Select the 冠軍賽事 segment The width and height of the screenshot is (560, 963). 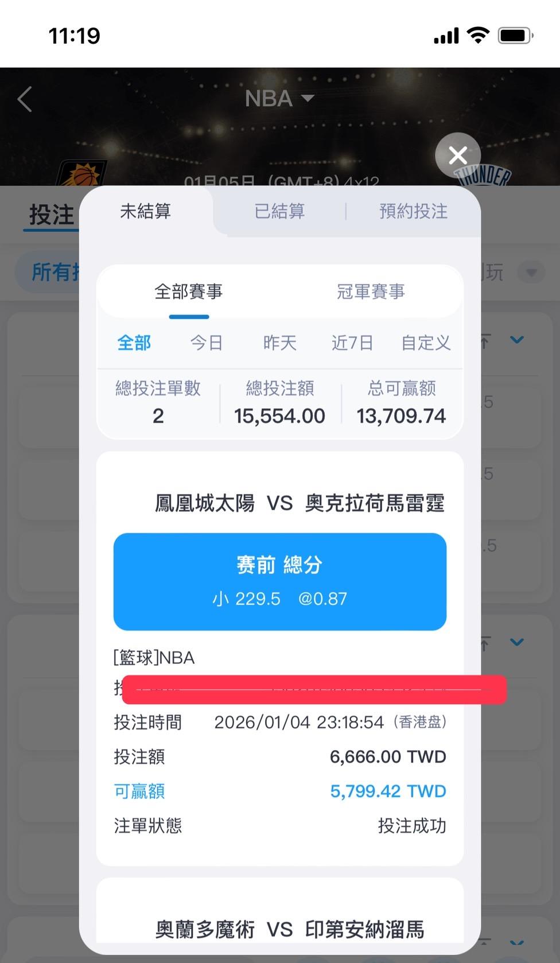[371, 292]
